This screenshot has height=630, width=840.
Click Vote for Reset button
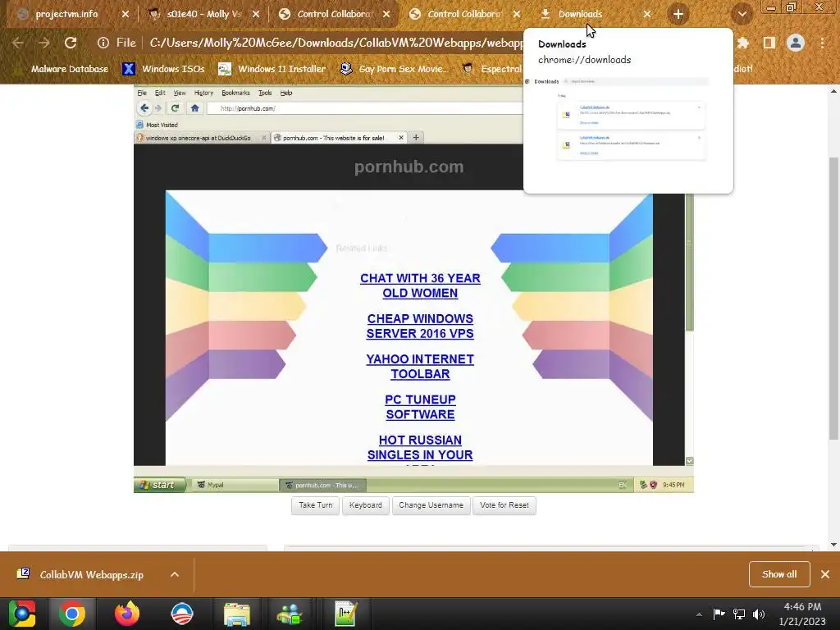pos(504,505)
